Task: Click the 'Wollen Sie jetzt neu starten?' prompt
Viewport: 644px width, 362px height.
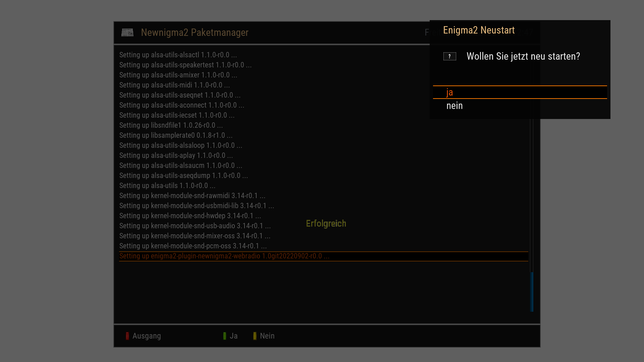Action: tap(523, 56)
